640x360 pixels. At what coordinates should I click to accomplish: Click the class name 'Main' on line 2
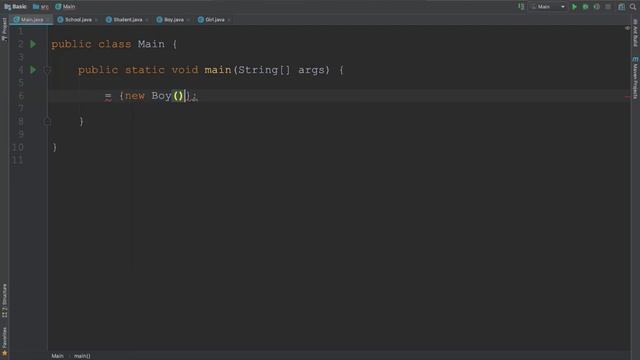tap(151, 44)
